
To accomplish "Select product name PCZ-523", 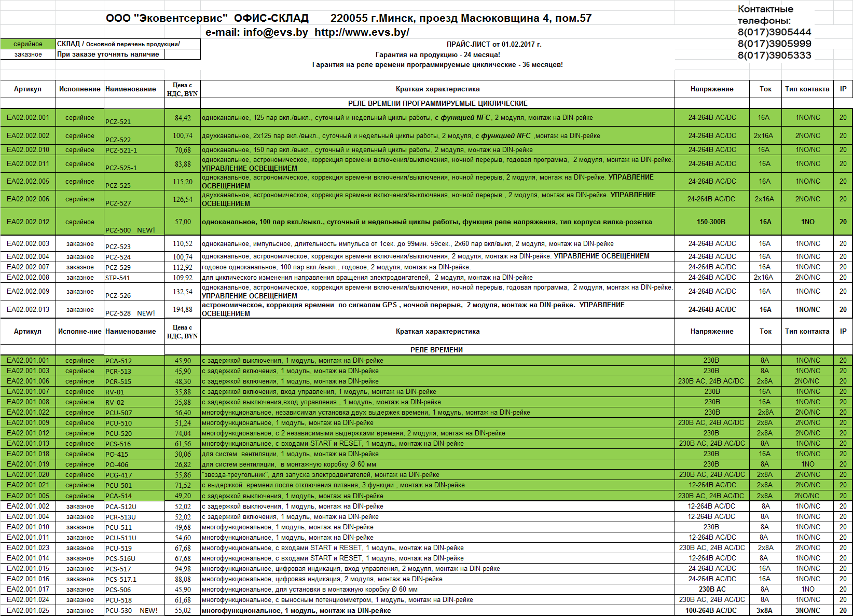I will 118,247.
